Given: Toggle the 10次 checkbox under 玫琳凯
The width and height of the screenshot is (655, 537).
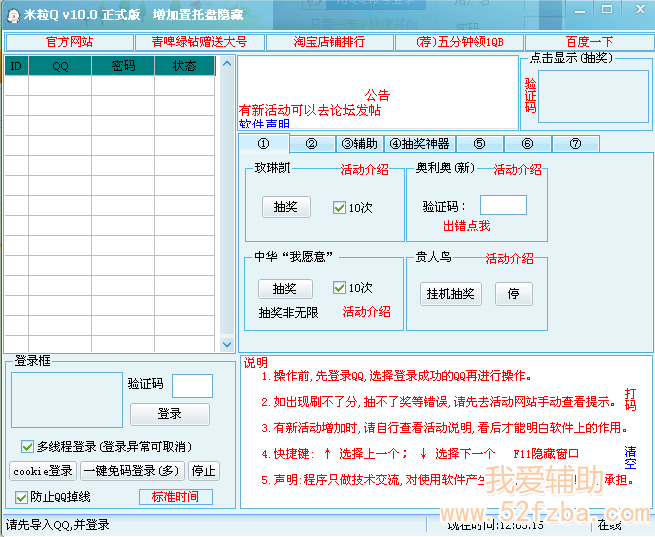Looking at the screenshot, I should [x=340, y=208].
